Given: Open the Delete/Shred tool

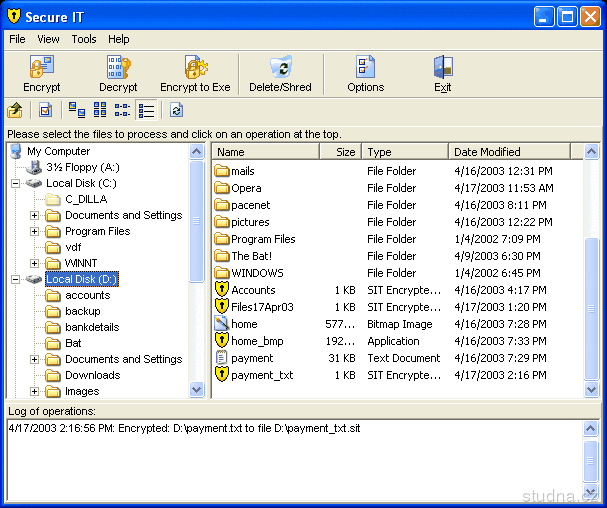Looking at the screenshot, I should [280, 69].
